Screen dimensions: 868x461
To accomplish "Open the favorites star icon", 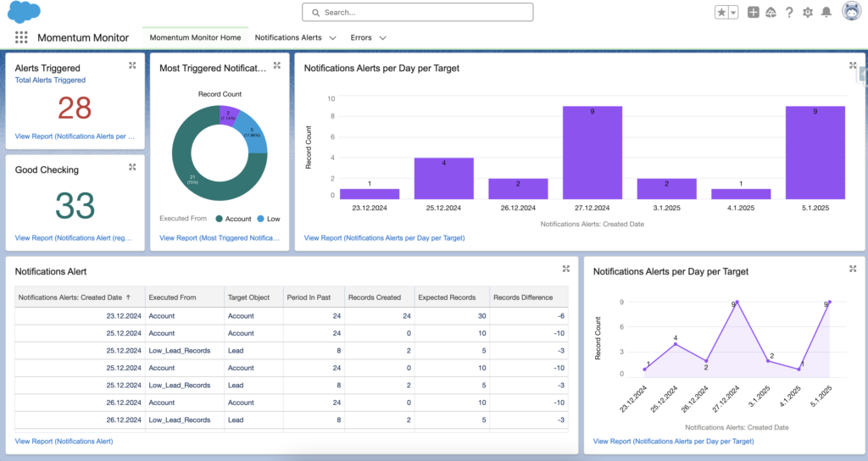I will tap(721, 12).
